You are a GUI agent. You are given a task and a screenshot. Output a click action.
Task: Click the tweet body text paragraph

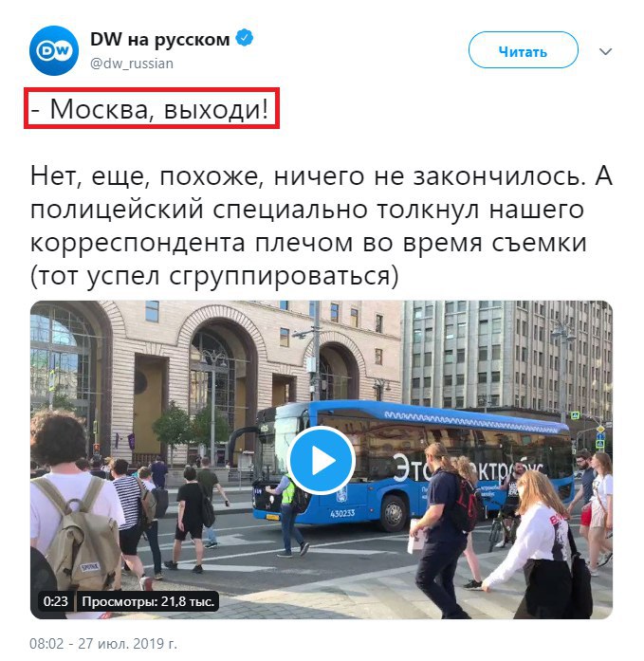coord(321,226)
